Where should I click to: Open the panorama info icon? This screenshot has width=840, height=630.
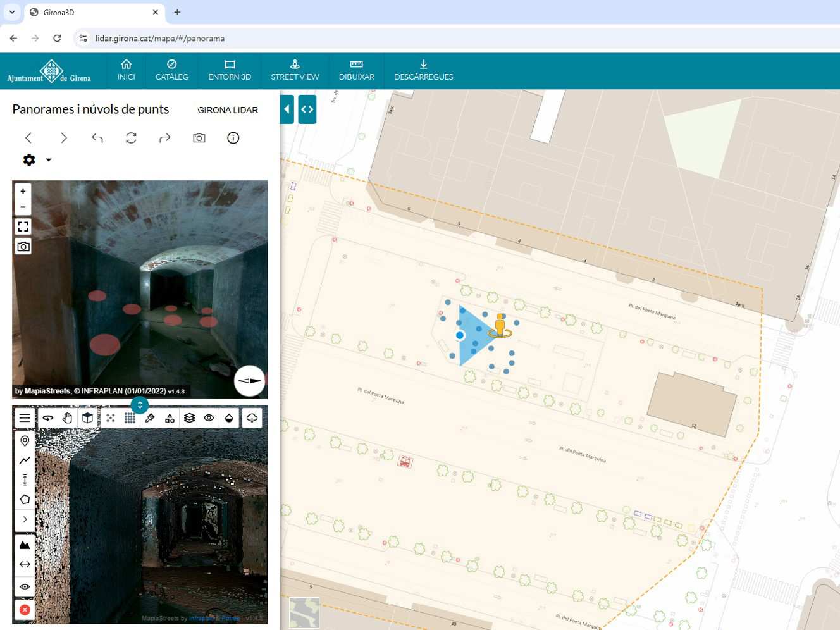tap(233, 138)
